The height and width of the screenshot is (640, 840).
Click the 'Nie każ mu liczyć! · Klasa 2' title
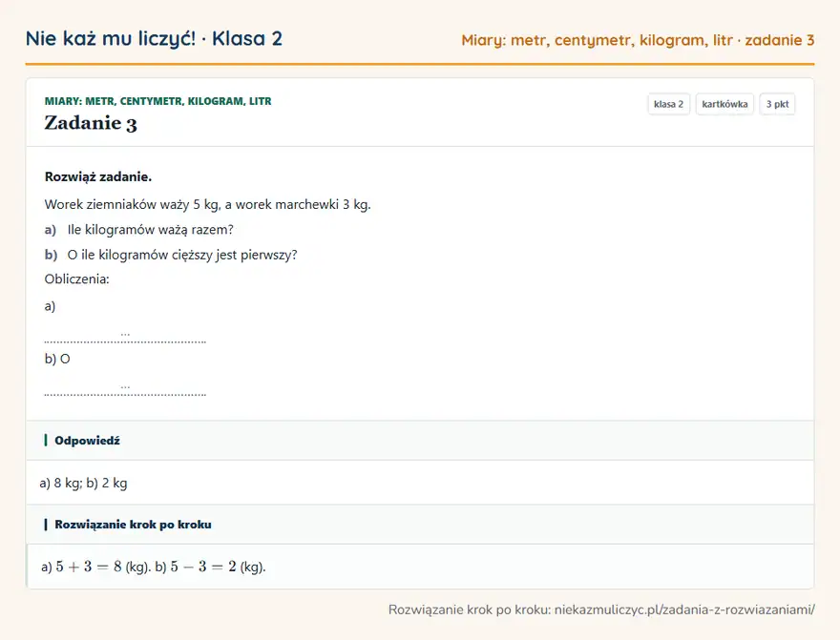click(x=154, y=38)
